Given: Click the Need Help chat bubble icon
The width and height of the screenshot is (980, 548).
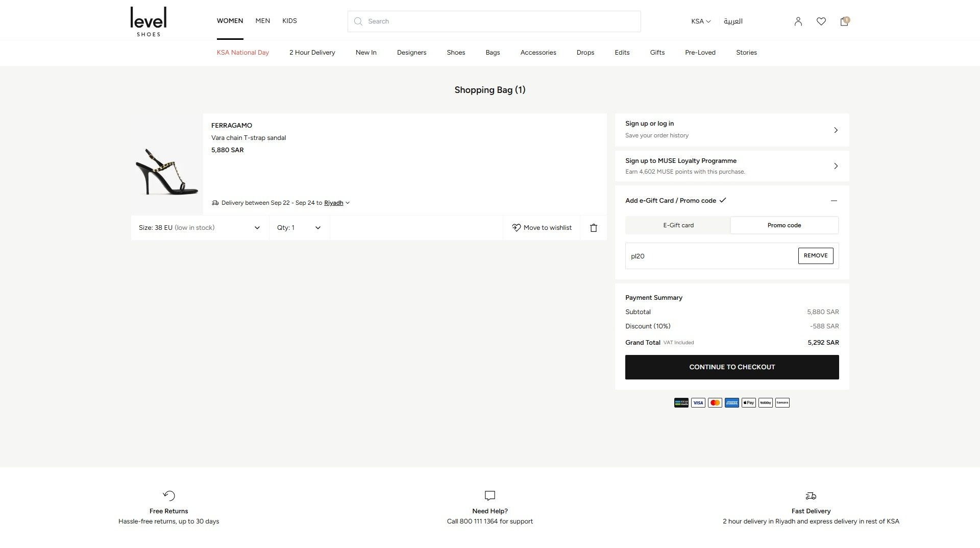Looking at the screenshot, I should click(x=490, y=496).
